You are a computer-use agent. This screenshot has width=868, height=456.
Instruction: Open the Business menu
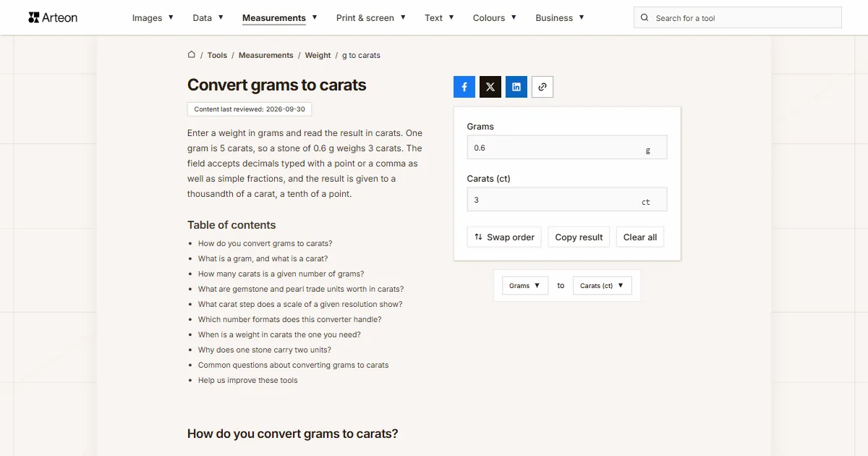(560, 18)
